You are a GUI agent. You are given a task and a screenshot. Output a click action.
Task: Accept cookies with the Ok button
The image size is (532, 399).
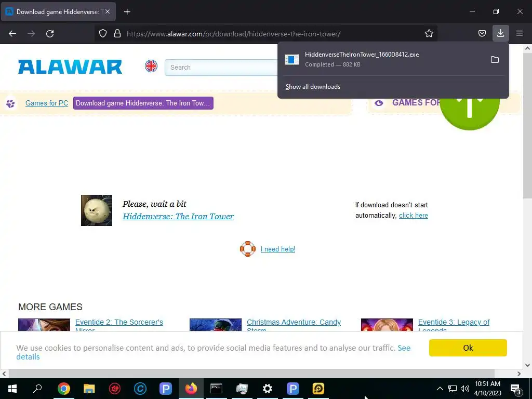pos(468,348)
